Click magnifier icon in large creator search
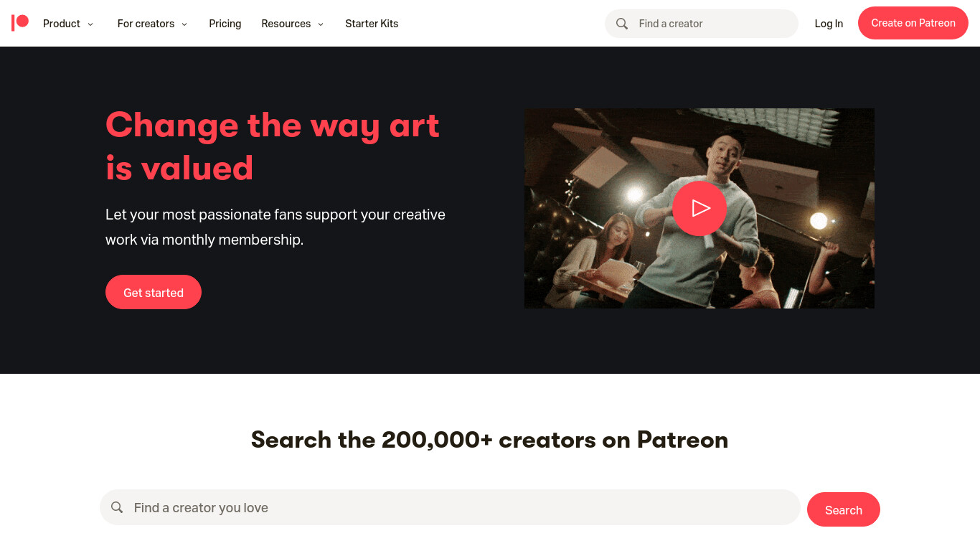980x551 pixels. tap(117, 507)
